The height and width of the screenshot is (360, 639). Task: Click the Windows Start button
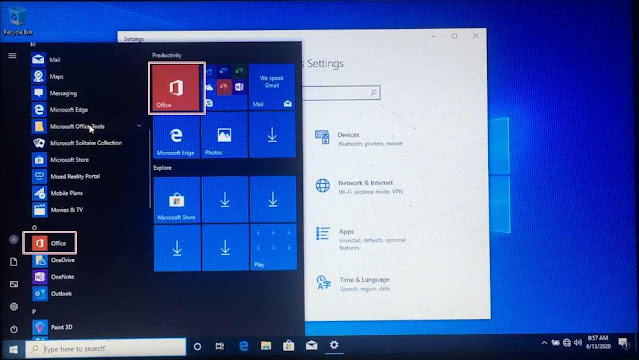point(13,349)
